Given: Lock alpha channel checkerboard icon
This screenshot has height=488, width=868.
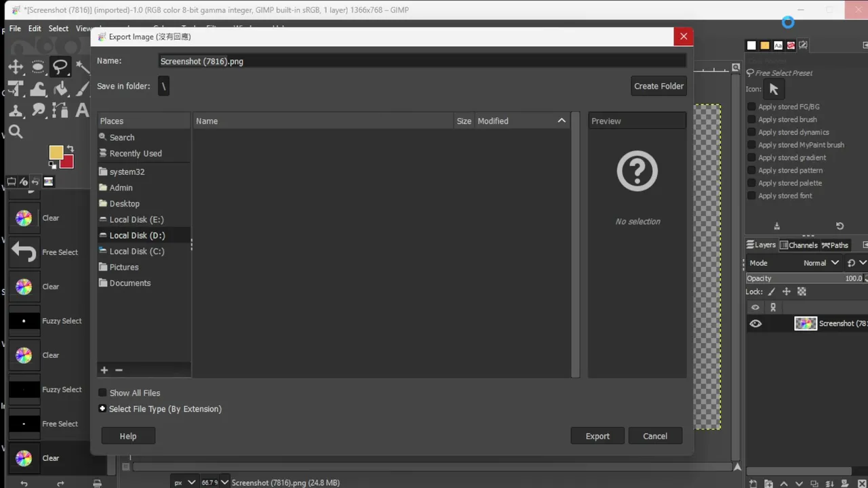Looking at the screenshot, I should tap(802, 291).
